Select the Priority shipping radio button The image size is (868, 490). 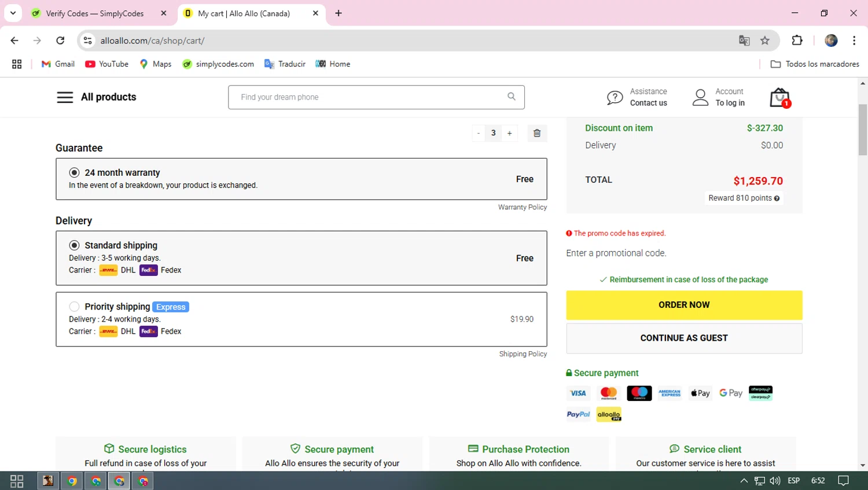(x=74, y=307)
